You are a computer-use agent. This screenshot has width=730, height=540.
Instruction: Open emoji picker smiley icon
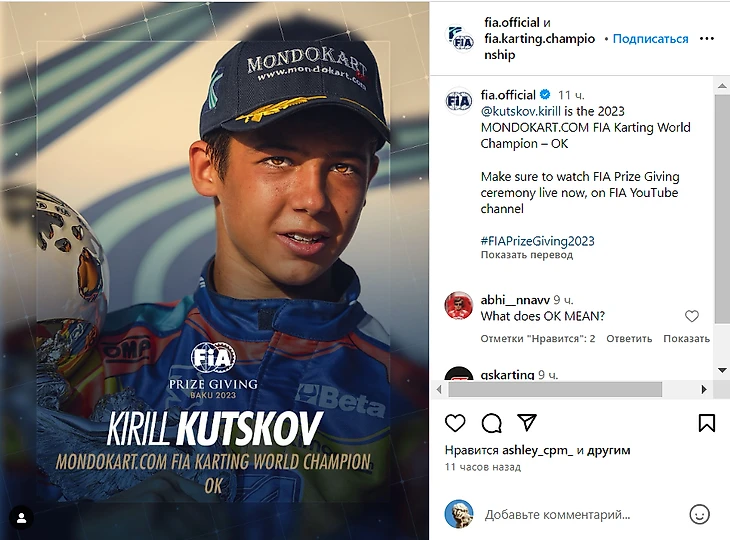699,514
